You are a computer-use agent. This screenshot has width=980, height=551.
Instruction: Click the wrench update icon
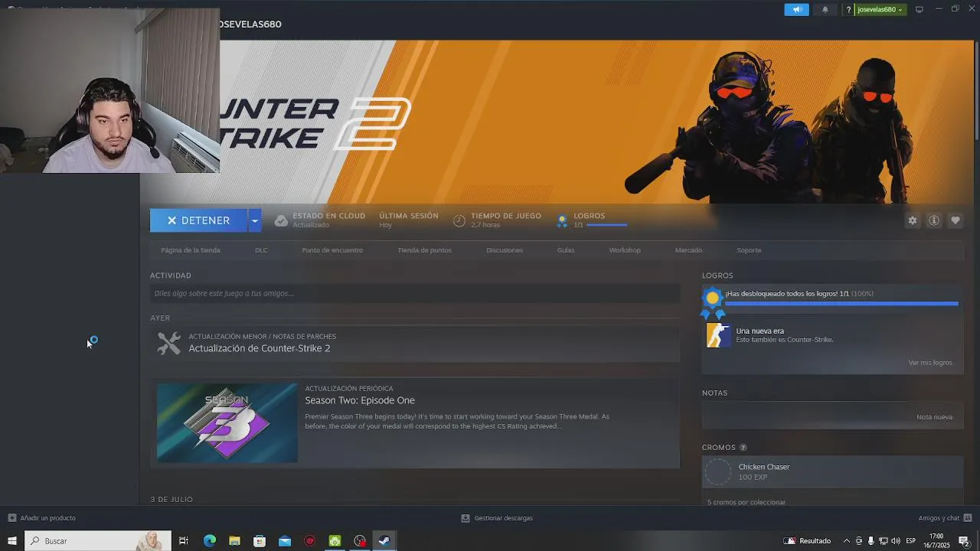(169, 343)
